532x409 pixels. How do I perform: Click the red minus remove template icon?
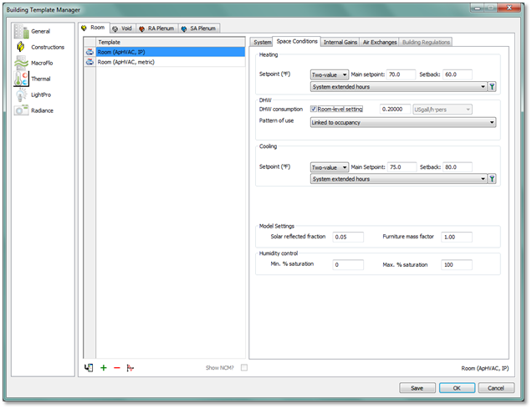116,367
